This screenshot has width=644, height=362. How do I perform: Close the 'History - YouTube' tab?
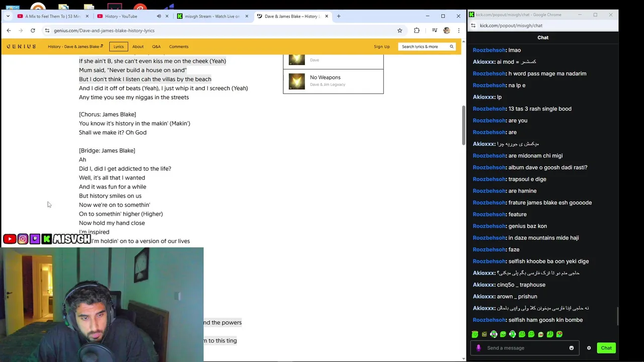point(167,16)
